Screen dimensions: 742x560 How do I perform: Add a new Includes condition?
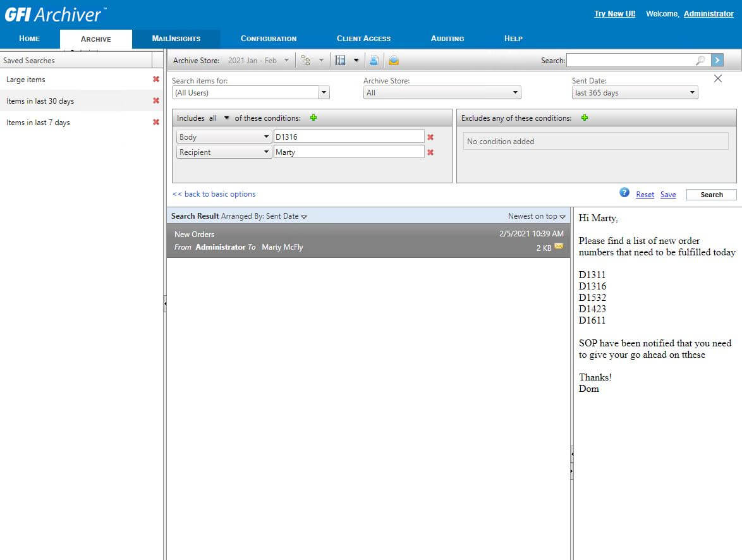[313, 118]
